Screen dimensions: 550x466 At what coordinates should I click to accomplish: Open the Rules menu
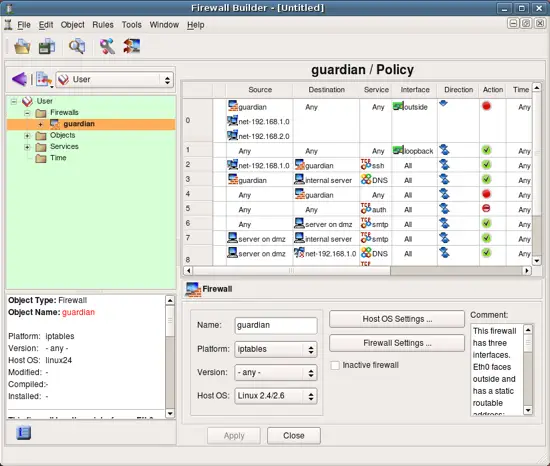click(x=103, y=25)
